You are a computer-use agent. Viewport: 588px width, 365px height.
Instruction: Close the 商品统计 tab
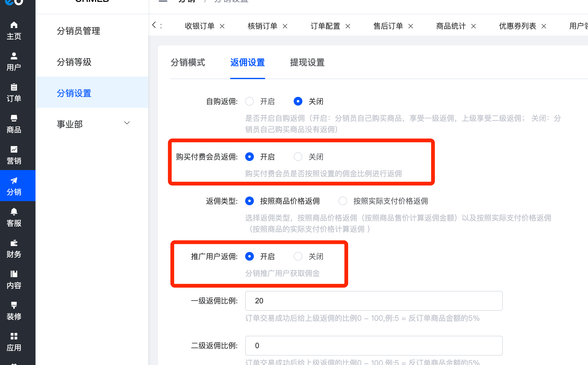[474, 26]
